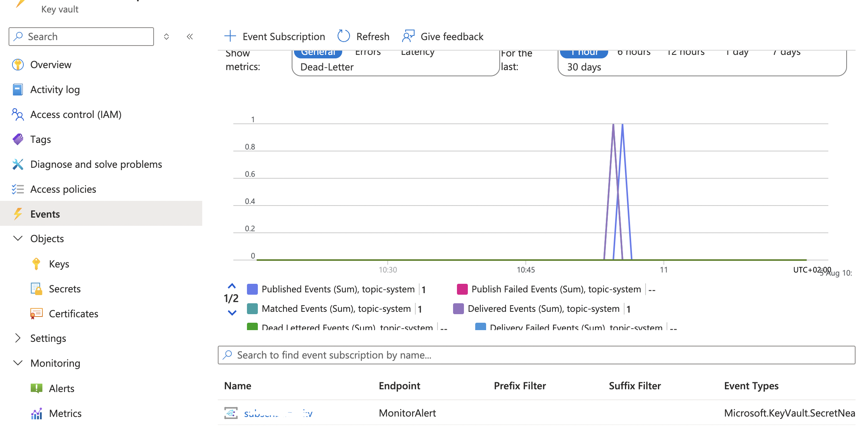868x429 pixels.
Task: Open the Secrets icon
Action: pyautogui.click(x=36, y=289)
